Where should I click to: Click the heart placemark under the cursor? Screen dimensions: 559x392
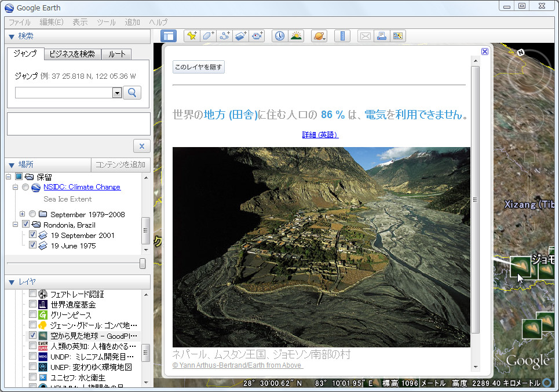521,266
